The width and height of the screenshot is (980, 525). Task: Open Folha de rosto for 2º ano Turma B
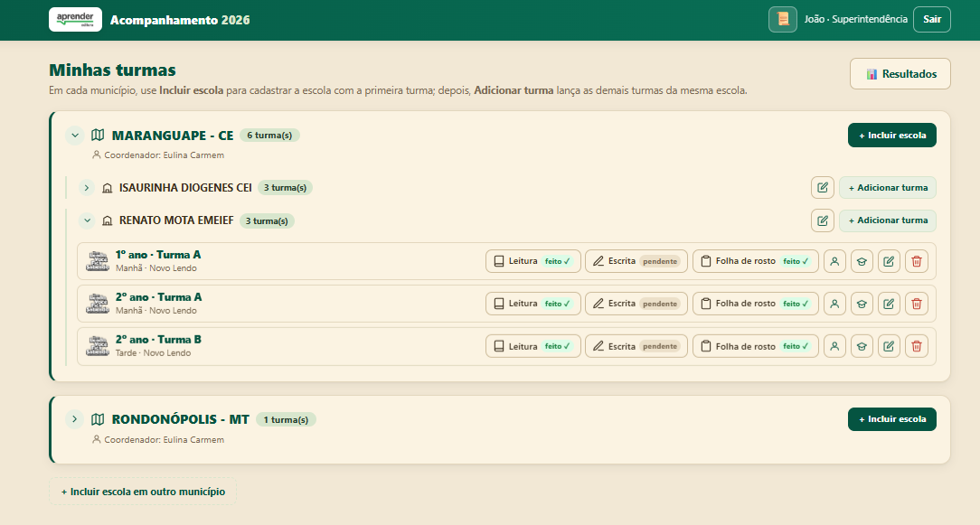pos(756,346)
